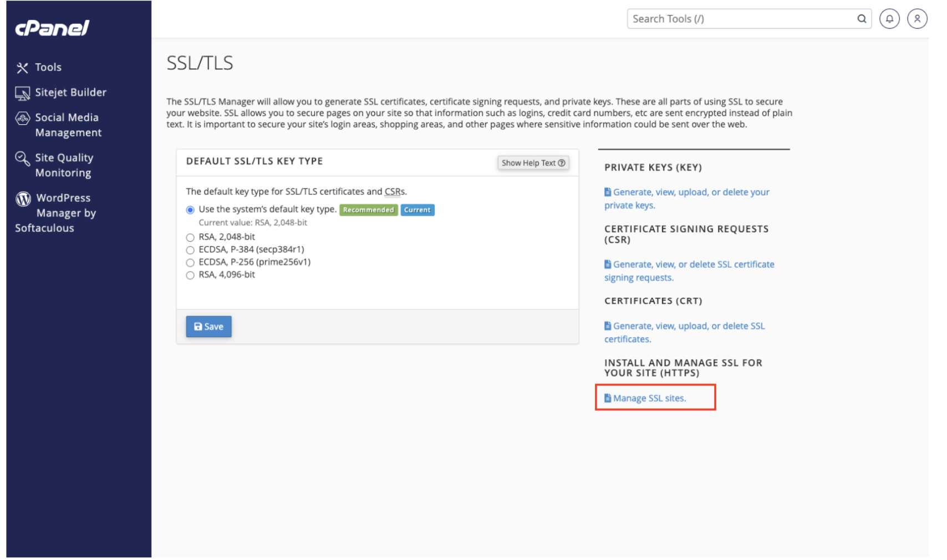Open the user account icon

[x=917, y=19]
